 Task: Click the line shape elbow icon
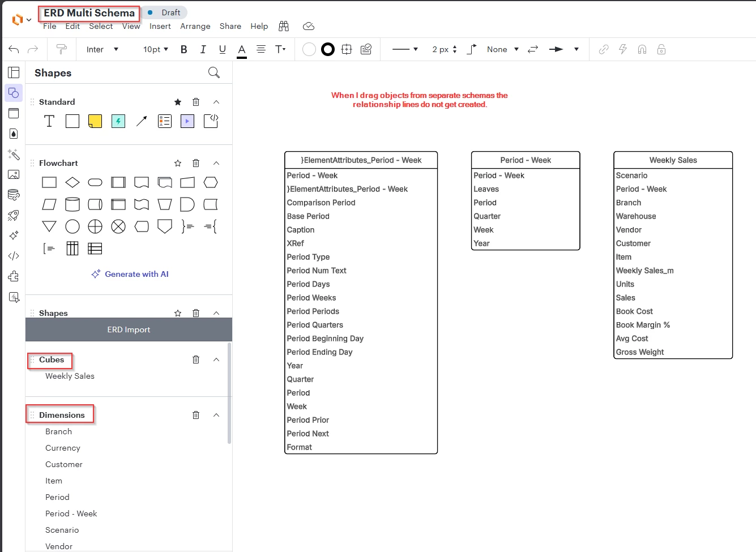(x=472, y=49)
